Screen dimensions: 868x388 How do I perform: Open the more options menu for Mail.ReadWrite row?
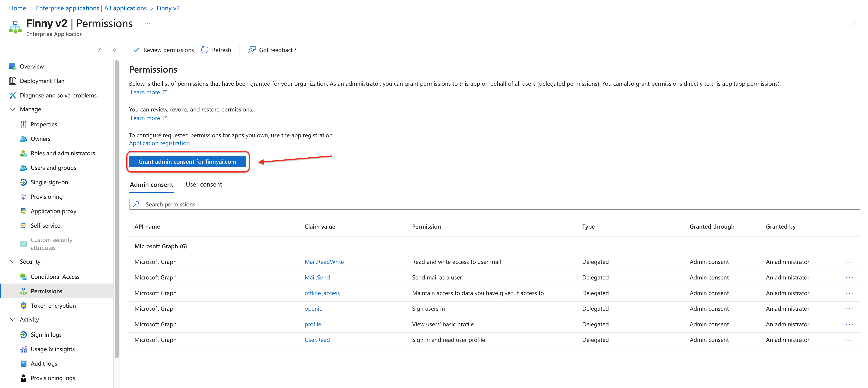pos(849,262)
